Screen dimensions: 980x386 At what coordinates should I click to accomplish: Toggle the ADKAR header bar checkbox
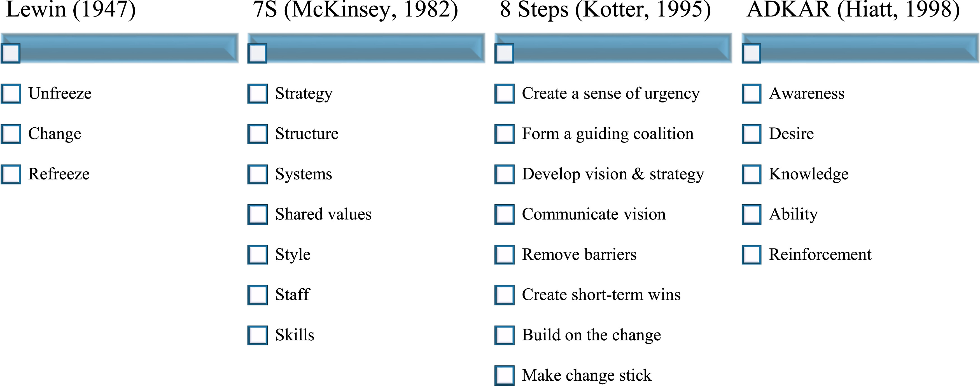click(751, 53)
